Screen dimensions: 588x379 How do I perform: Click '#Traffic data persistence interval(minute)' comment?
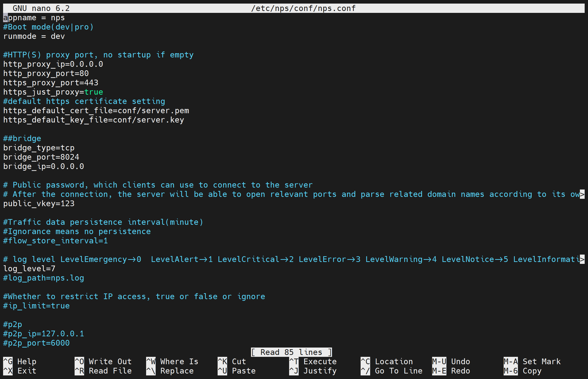point(103,222)
